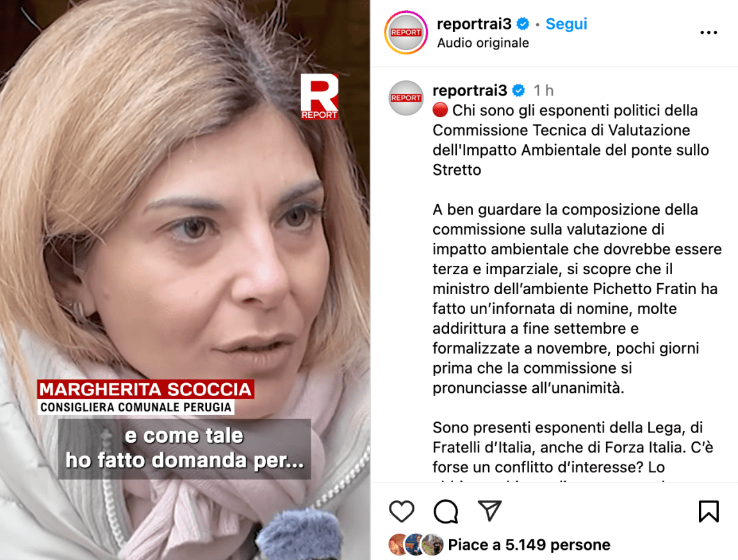Follow reportrai3 via Segui link
Screen dimensions: 738x560
coord(566,24)
